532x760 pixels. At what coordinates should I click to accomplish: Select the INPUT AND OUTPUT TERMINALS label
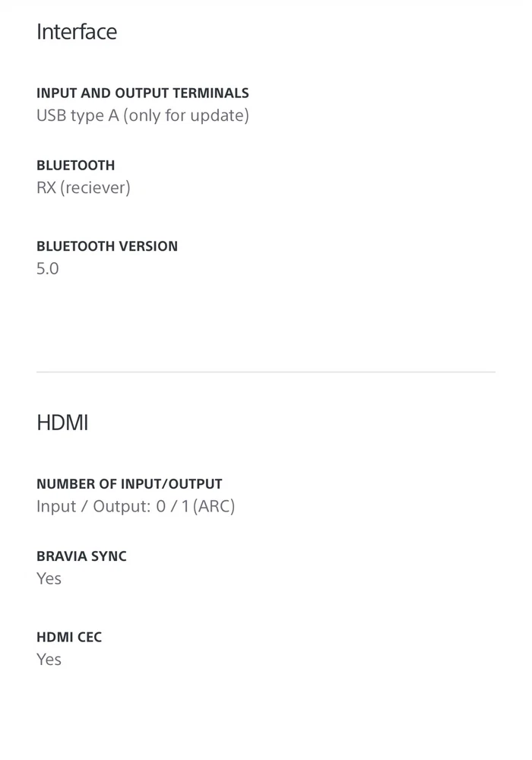click(x=142, y=93)
